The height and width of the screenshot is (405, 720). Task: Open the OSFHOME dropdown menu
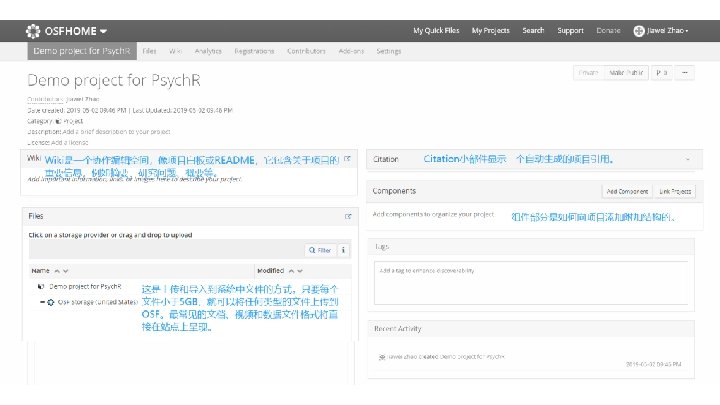[x=76, y=31]
